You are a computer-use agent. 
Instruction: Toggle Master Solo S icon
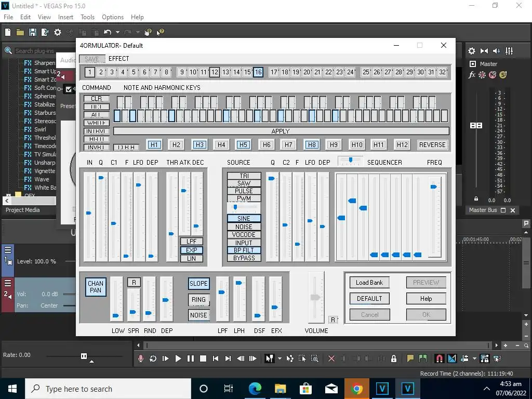tap(503, 75)
